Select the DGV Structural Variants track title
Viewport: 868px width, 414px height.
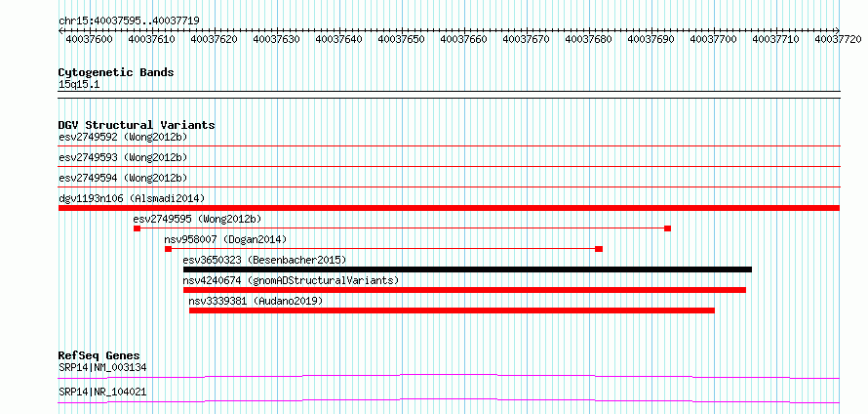[x=137, y=125]
